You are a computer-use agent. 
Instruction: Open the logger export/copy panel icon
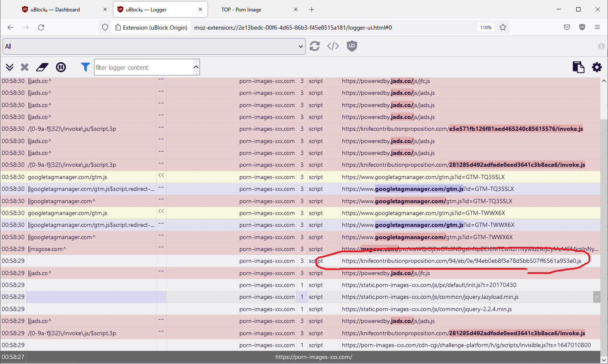pos(578,67)
